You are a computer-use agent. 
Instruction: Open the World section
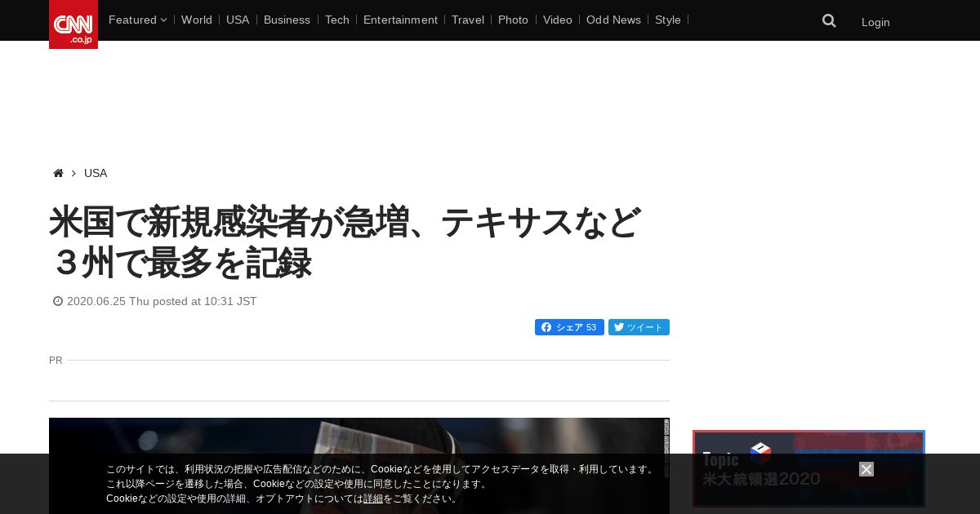(x=197, y=20)
